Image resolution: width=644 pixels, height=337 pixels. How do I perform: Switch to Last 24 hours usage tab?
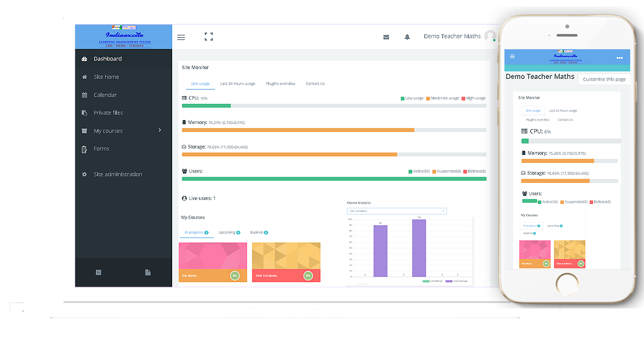(237, 84)
